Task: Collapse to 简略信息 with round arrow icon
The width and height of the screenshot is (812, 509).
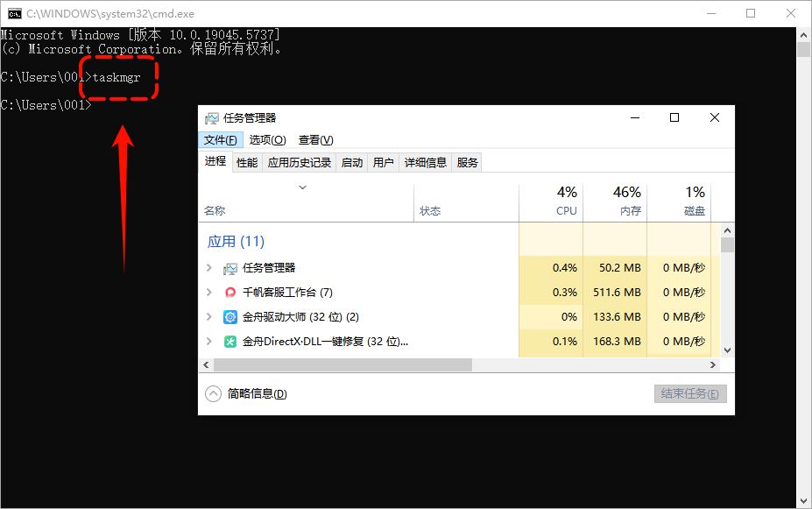Action: coord(213,394)
